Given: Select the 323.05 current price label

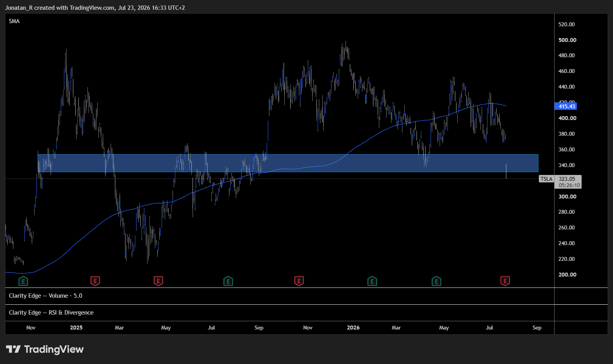Looking at the screenshot, I should pos(568,179).
